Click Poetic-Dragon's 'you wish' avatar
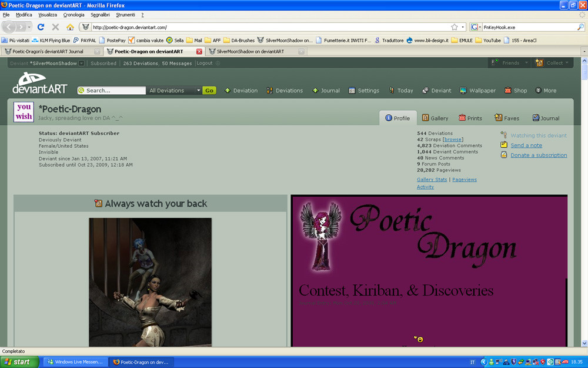 click(24, 112)
